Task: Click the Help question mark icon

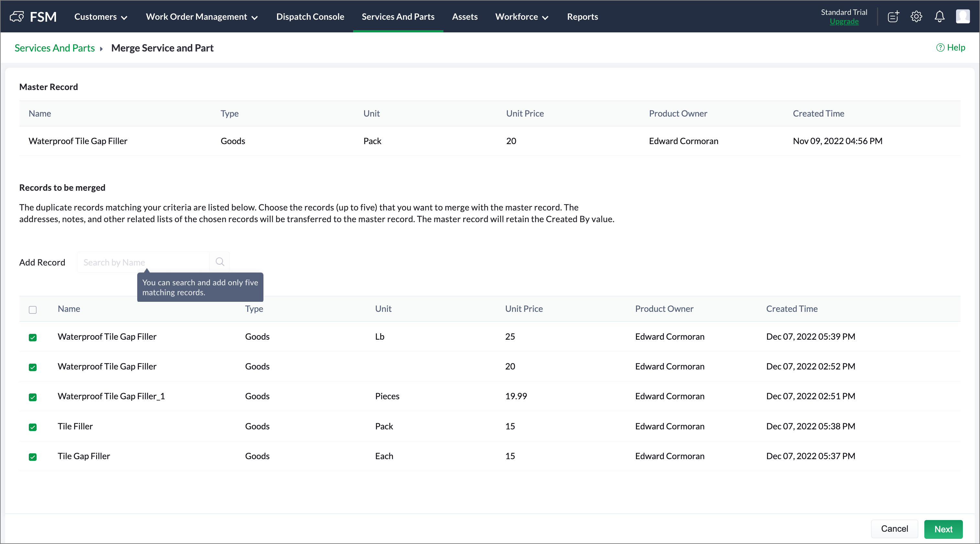Action: tap(940, 48)
